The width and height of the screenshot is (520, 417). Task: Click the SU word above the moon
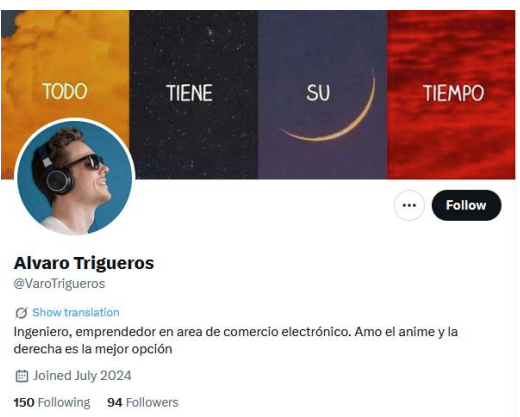pos(318,93)
